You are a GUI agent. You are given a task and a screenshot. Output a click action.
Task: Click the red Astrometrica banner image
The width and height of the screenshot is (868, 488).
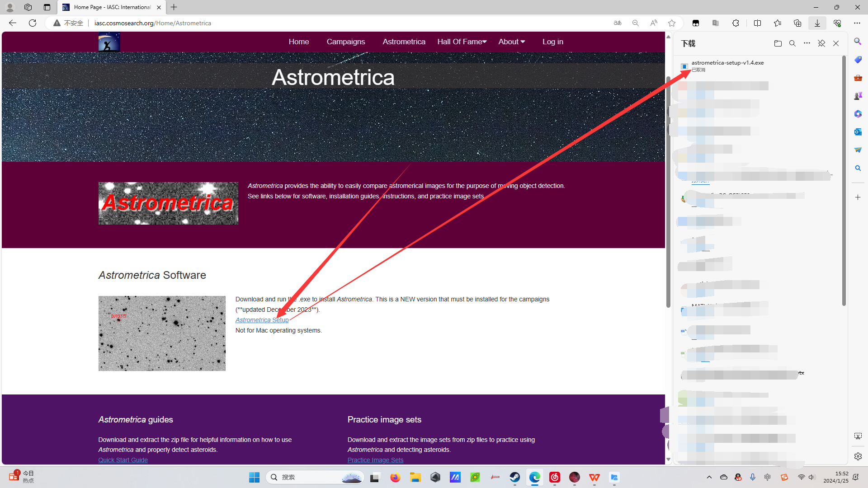pos(168,203)
